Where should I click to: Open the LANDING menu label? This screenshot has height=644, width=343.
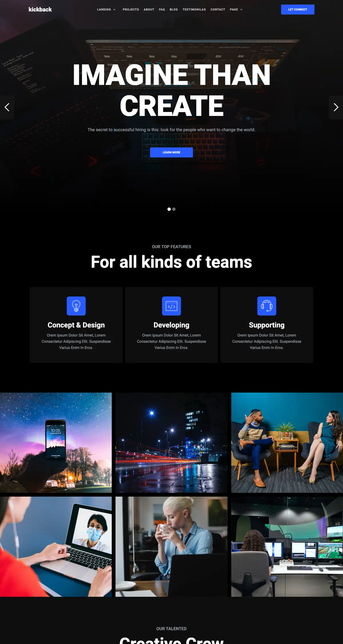pyautogui.click(x=104, y=9)
